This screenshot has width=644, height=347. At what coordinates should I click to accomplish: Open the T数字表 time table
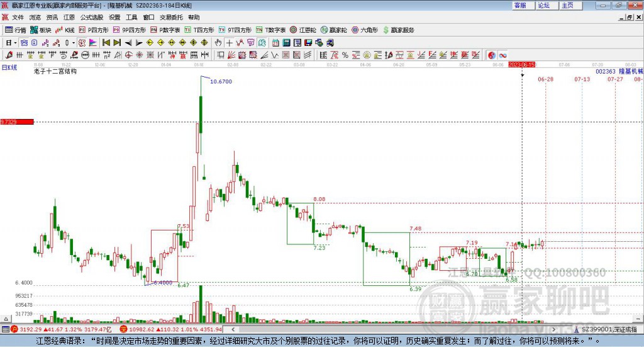coord(270,30)
